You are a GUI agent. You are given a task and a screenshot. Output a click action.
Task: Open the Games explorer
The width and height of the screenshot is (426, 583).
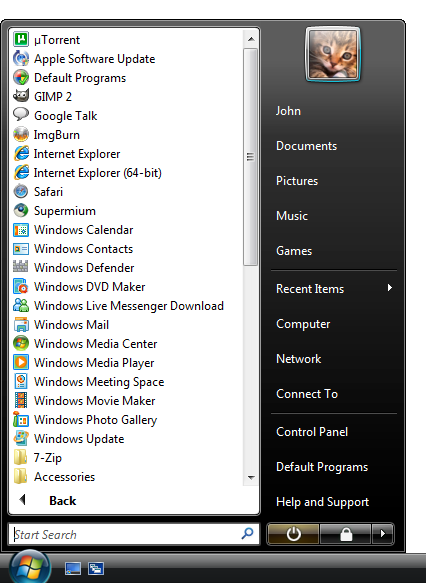[294, 251]
